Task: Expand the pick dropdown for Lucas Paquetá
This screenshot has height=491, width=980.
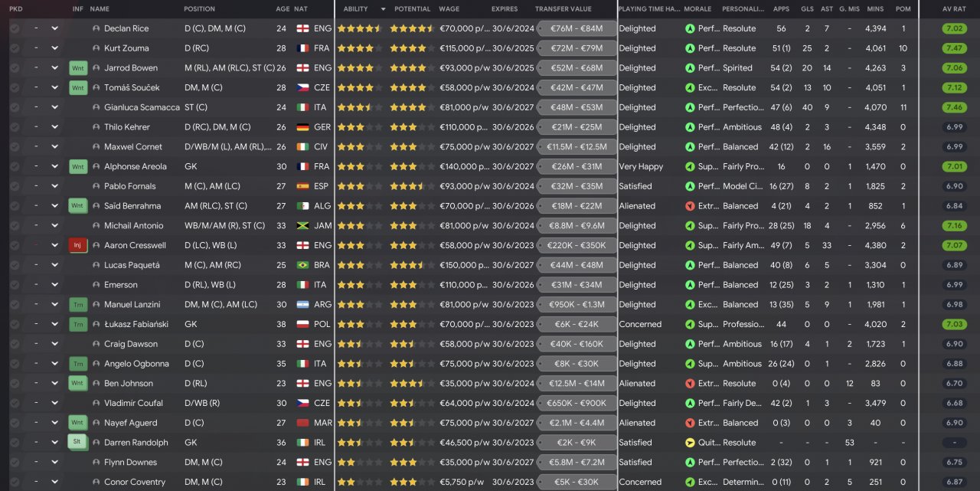Action: (x=54, y=265)
